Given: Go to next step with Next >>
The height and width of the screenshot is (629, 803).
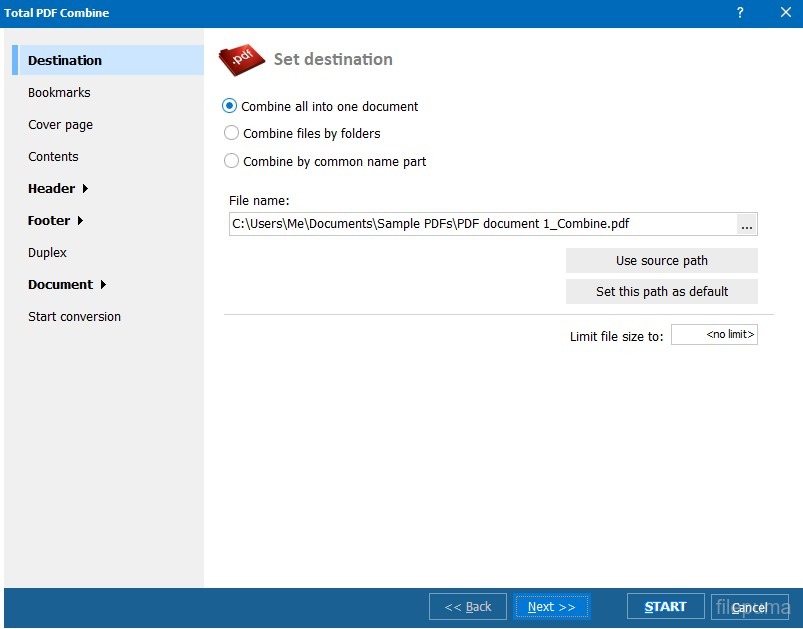Looking at the screenshot, I should (552, 607).
